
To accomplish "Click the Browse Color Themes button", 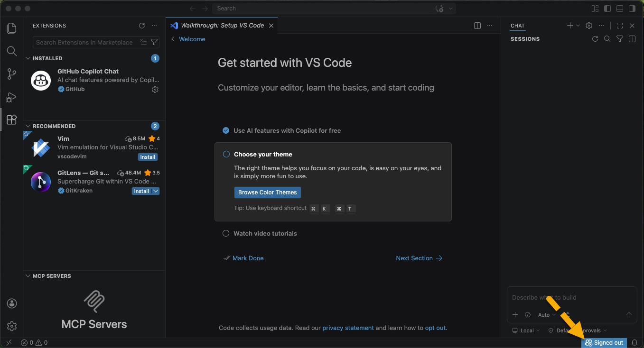I will pyautogui.click(x=267, y=192).
